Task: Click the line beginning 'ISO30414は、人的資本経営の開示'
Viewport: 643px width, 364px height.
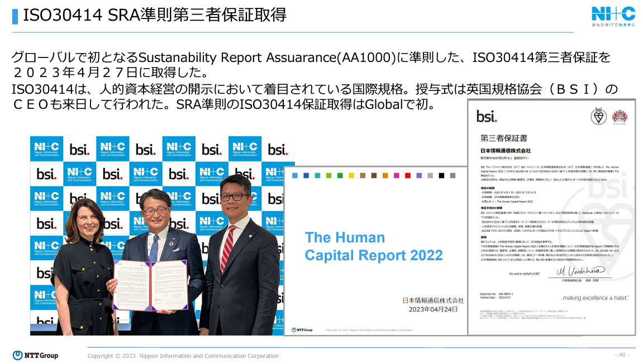Action: pos(315,89)
